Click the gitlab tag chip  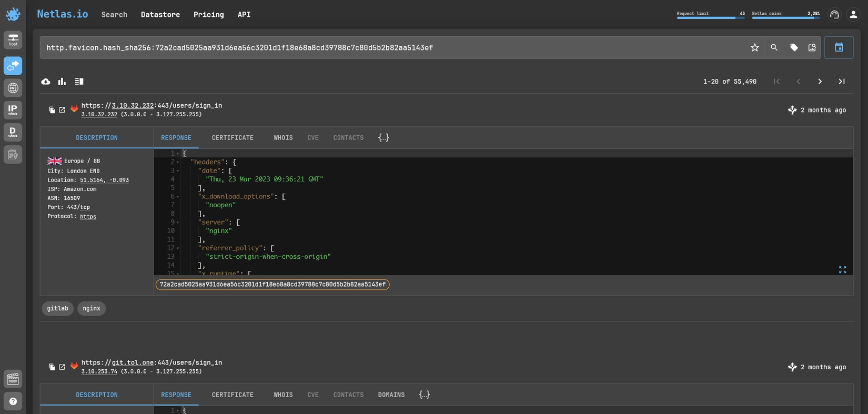point(57,308)
